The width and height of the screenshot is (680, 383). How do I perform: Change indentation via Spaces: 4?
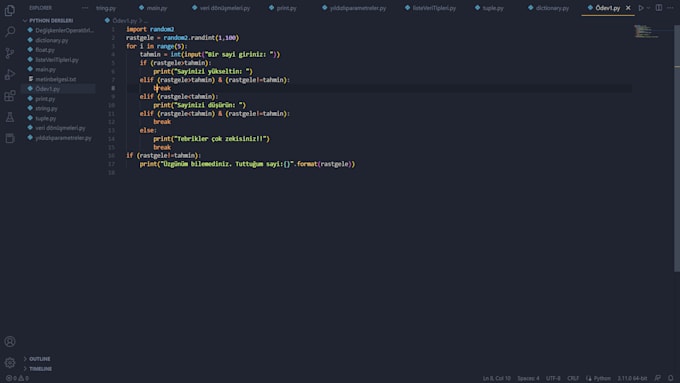(528, 378)
